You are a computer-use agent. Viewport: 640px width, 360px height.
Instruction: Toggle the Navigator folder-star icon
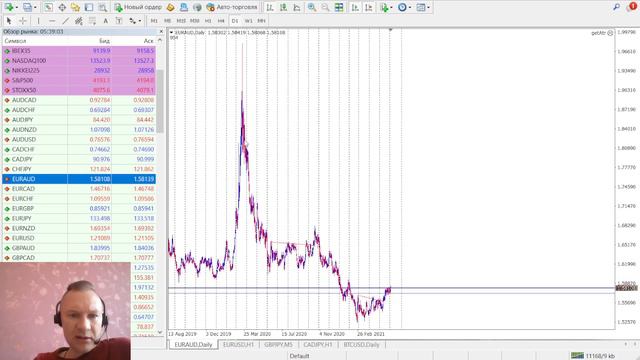75,7
